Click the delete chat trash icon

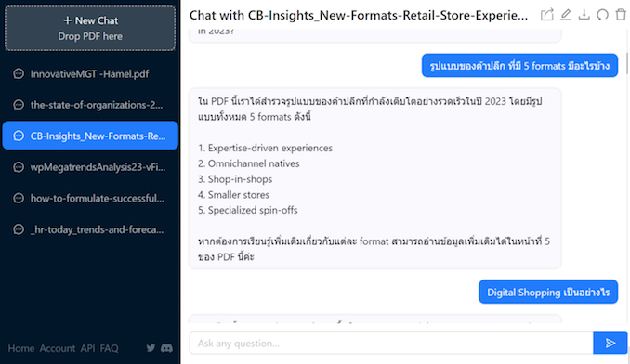coord(621,15)
